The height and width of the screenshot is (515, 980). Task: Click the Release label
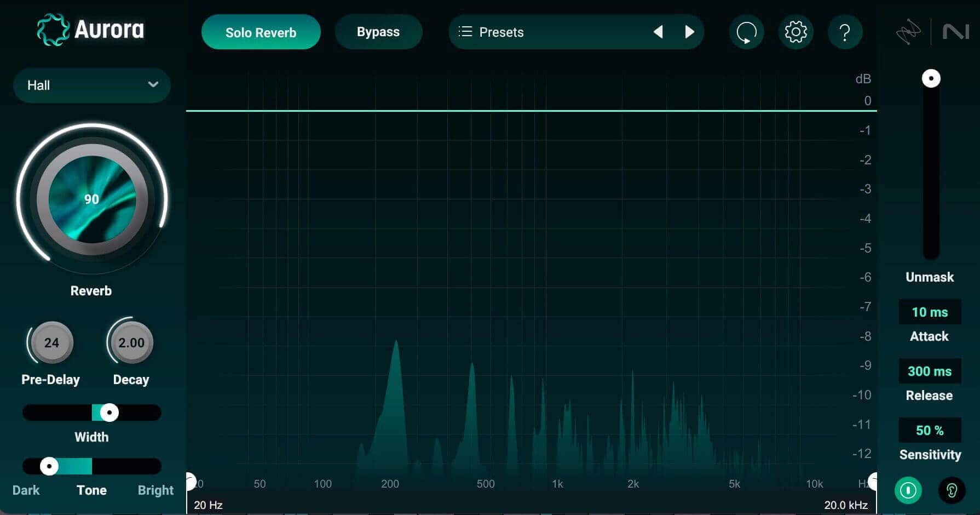click(x=929, y=396)
